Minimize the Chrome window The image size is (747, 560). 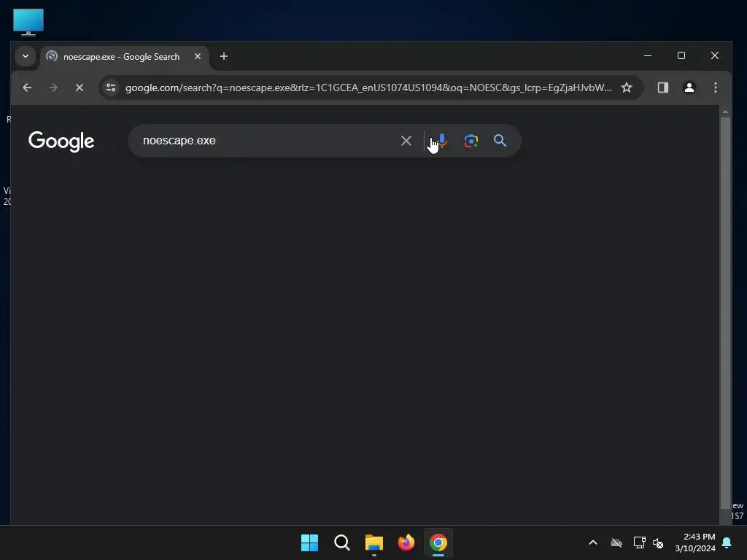coord(648,55)
